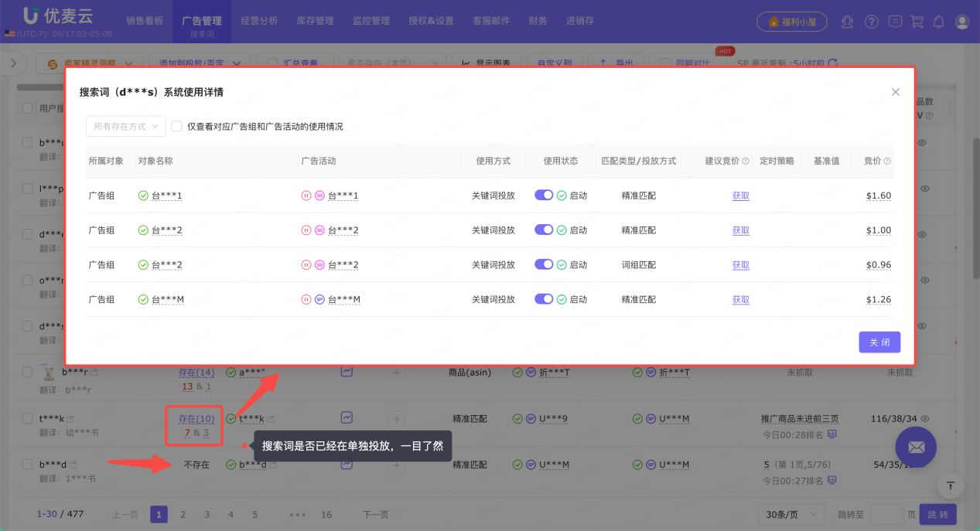Open the message/feedback icon in top bar
This screenshot has height=531, width=980.
point(895,22)
